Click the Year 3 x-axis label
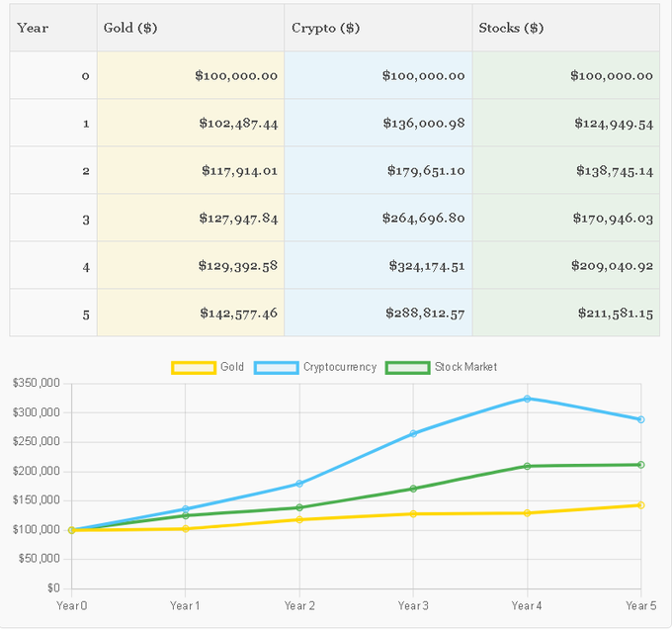The height and width of the screenshot is (630, 672). 413,605
